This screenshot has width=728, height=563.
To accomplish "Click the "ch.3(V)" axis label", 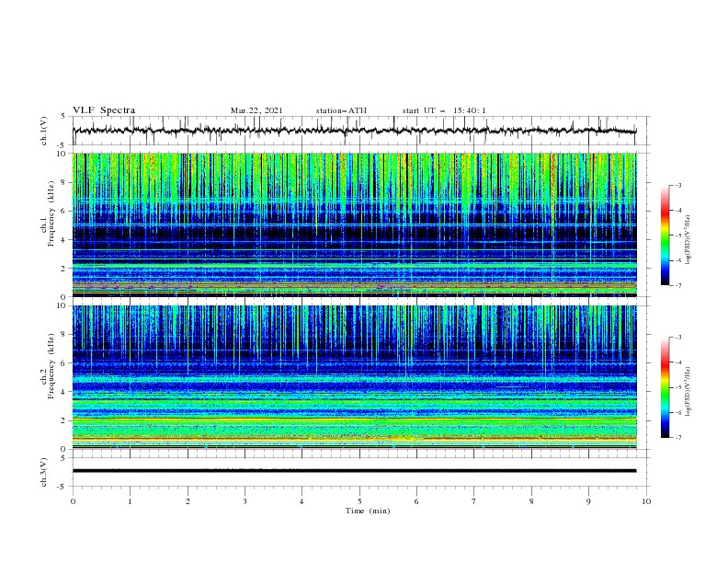I will [44, 472].
